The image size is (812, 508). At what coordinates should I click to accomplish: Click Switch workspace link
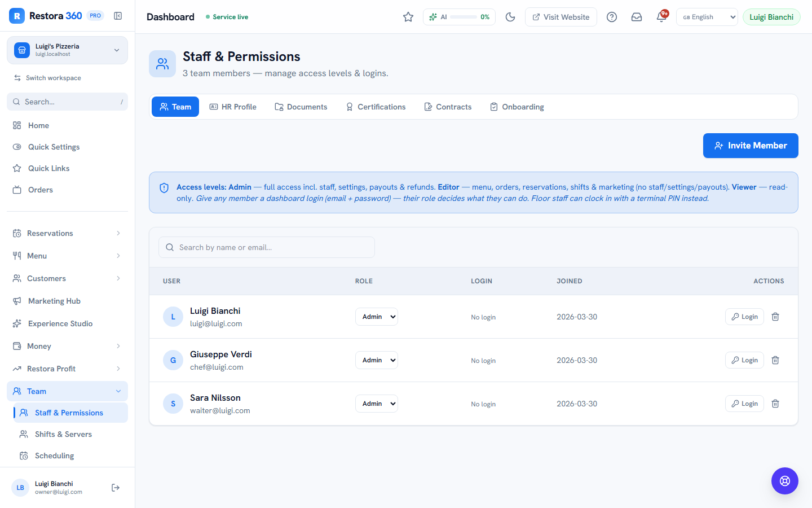point(47,78)
